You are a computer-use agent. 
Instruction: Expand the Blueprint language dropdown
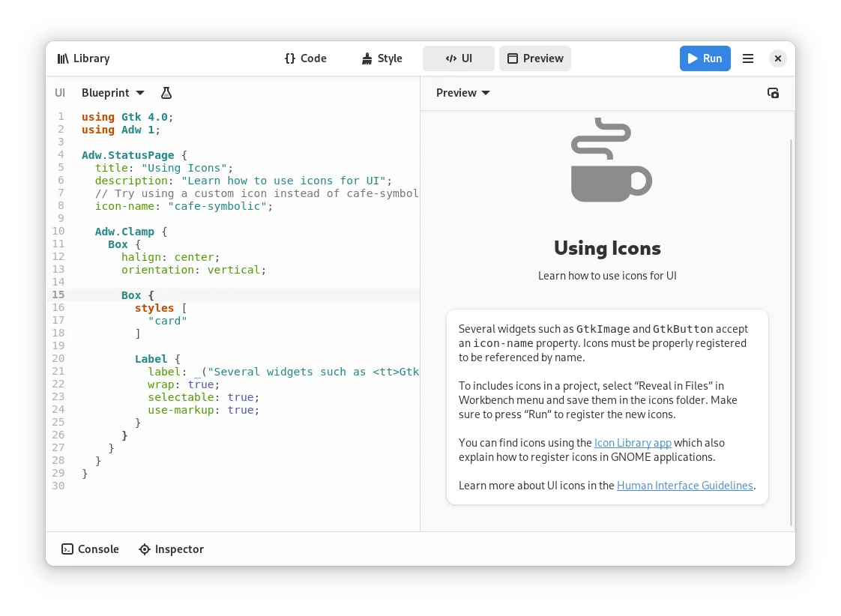[x=112, y=93]
